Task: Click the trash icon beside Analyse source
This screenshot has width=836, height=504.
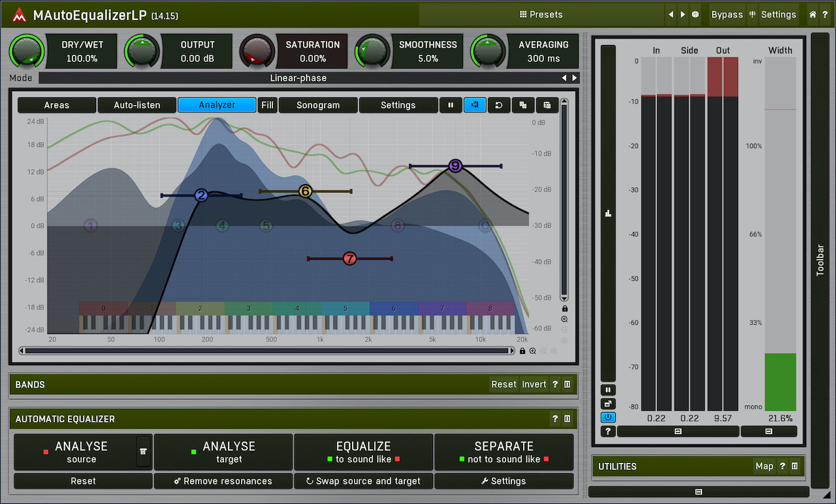Action: pos(143,451)
